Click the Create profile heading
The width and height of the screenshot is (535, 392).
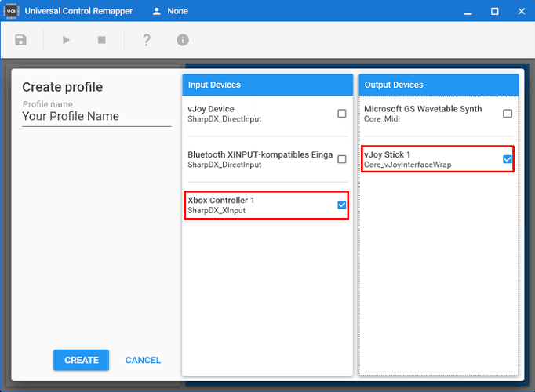click(63, 87)
